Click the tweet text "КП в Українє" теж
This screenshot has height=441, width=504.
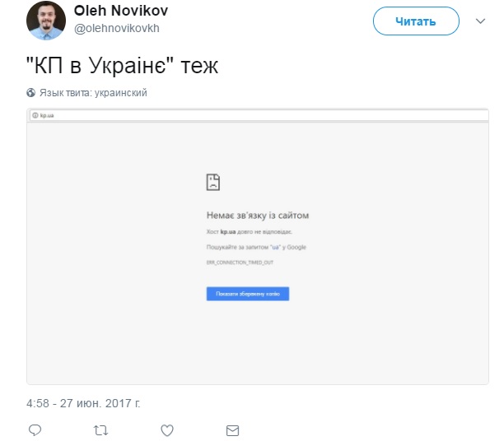point(124,66)
